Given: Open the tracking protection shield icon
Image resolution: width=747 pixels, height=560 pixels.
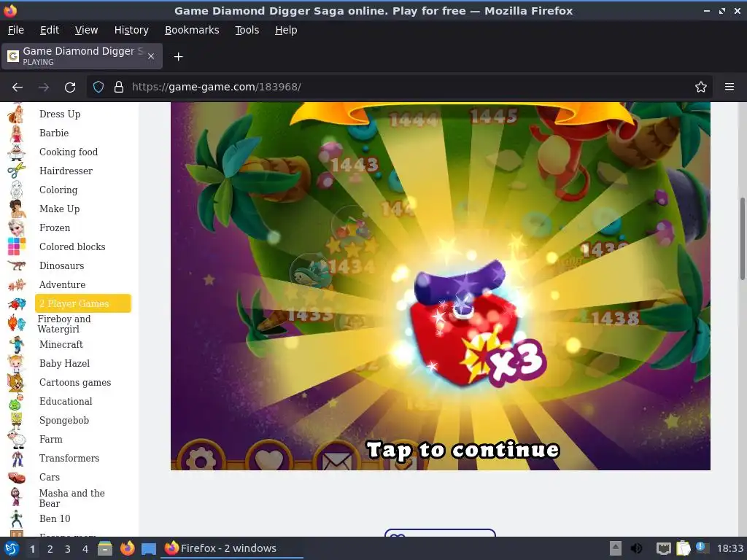Looking at the screenshot, I should 98,87.
